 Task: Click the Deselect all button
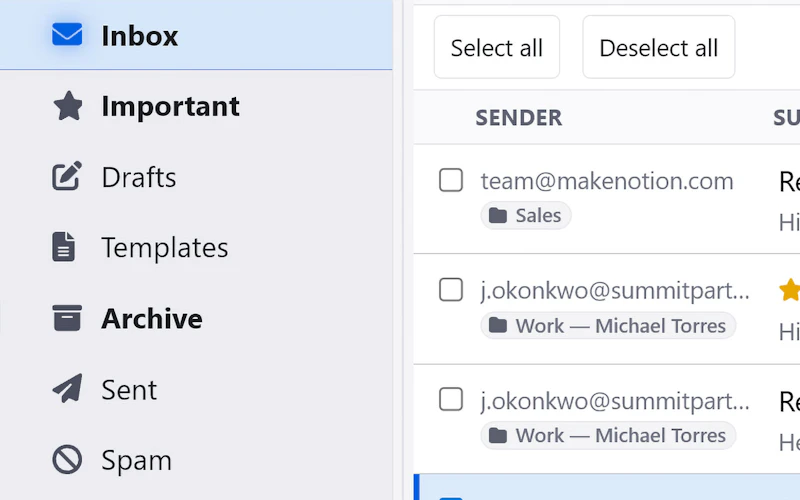659,47
